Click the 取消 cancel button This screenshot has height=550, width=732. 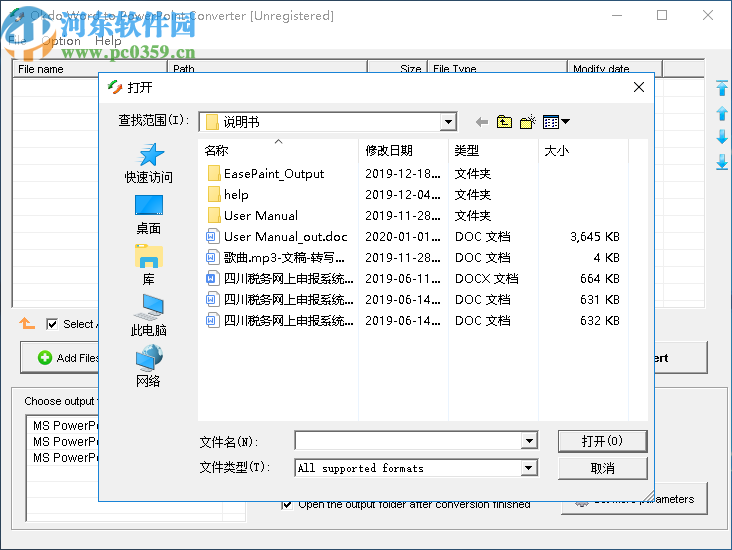pos(602,468)
